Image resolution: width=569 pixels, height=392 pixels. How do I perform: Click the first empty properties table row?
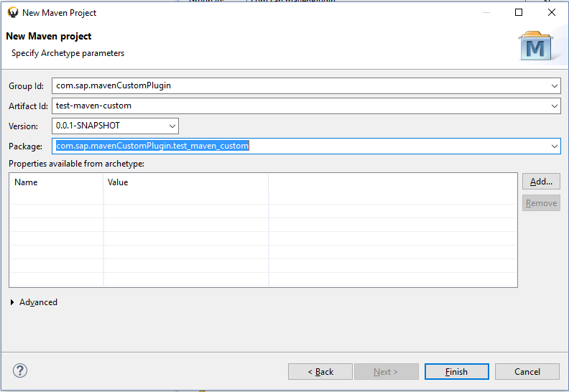(263, 197)
